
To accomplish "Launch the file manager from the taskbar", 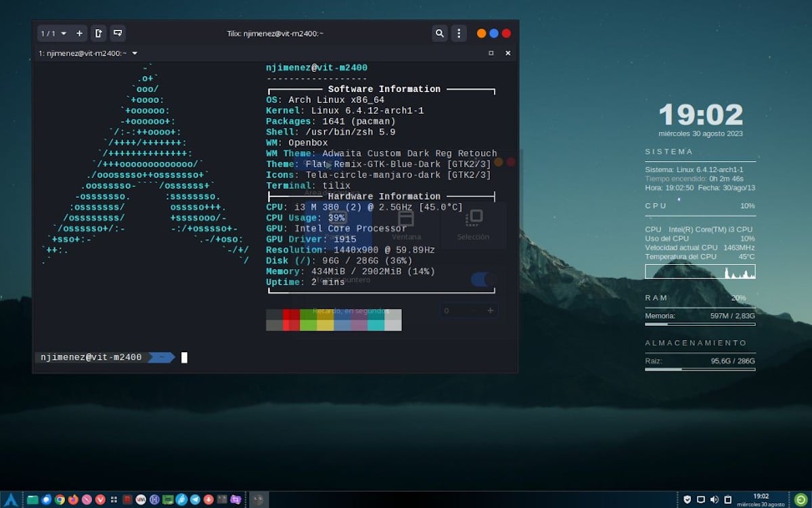I will point(32,500).
